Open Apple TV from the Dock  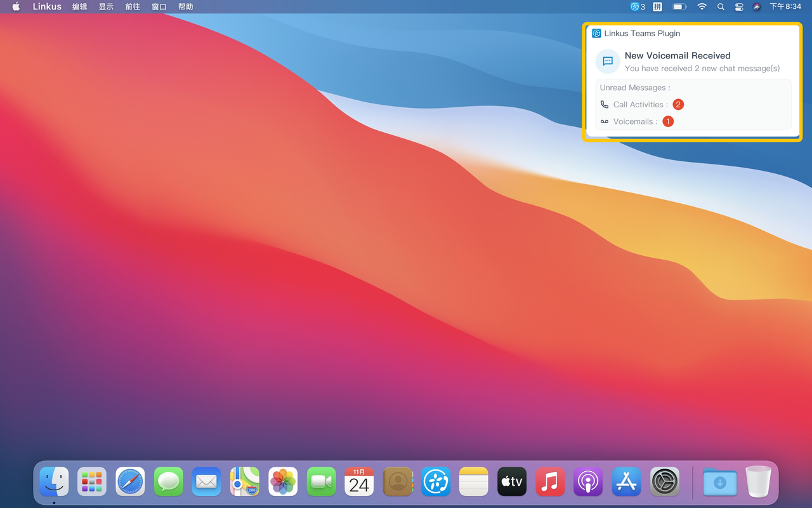[x=512, y=482]
